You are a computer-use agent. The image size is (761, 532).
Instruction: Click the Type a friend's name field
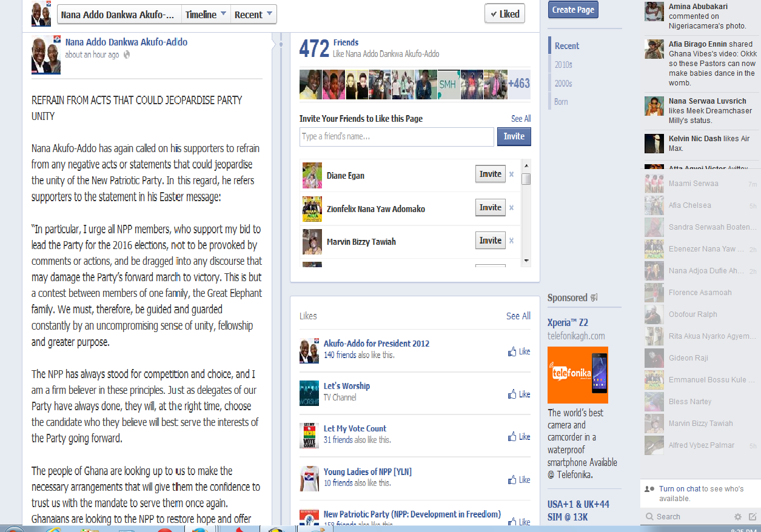click(397, 136)
